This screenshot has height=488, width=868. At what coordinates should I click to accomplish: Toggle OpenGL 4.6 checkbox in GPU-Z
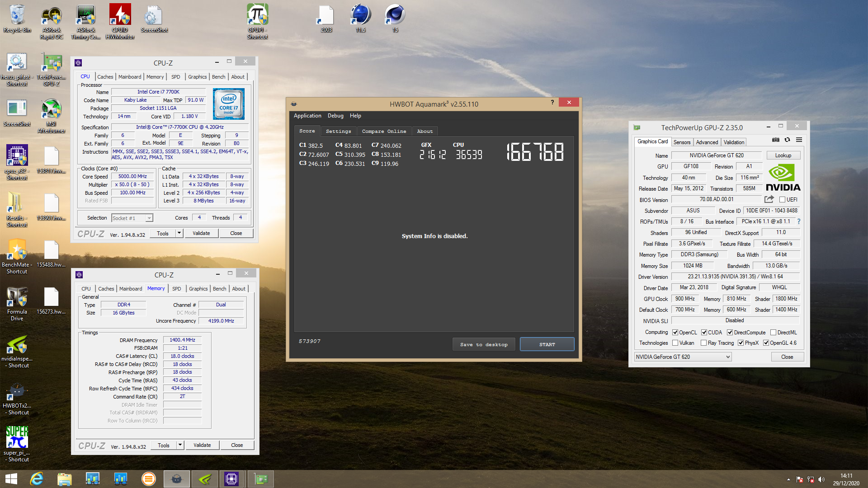(x=766, y=343)
